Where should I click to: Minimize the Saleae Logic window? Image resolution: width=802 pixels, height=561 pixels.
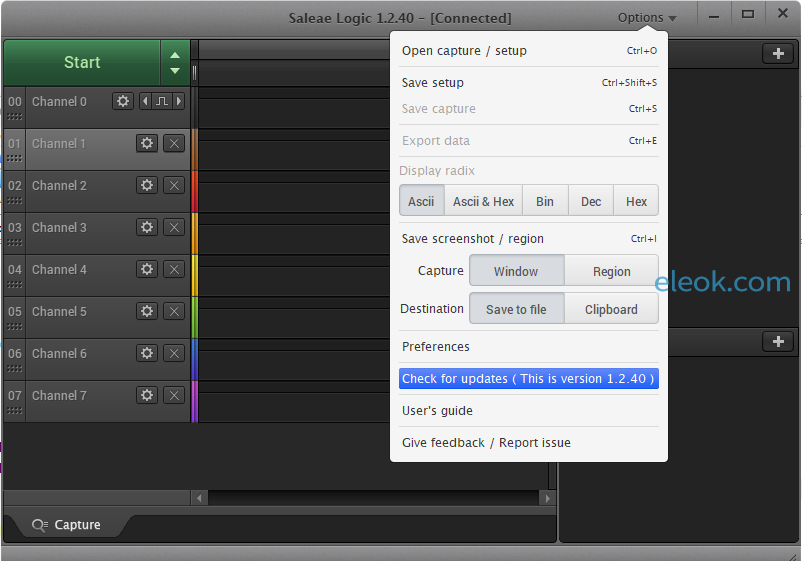pos(714,17)
